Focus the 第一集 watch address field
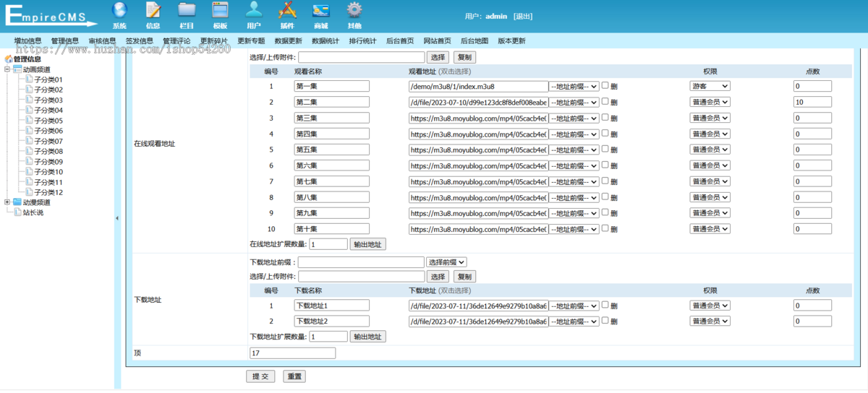 point(478,86)
